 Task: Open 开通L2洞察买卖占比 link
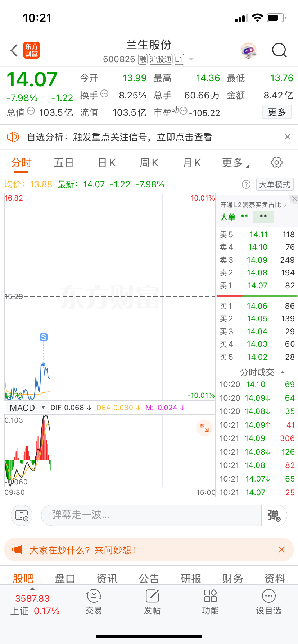[x=254, y=205]
